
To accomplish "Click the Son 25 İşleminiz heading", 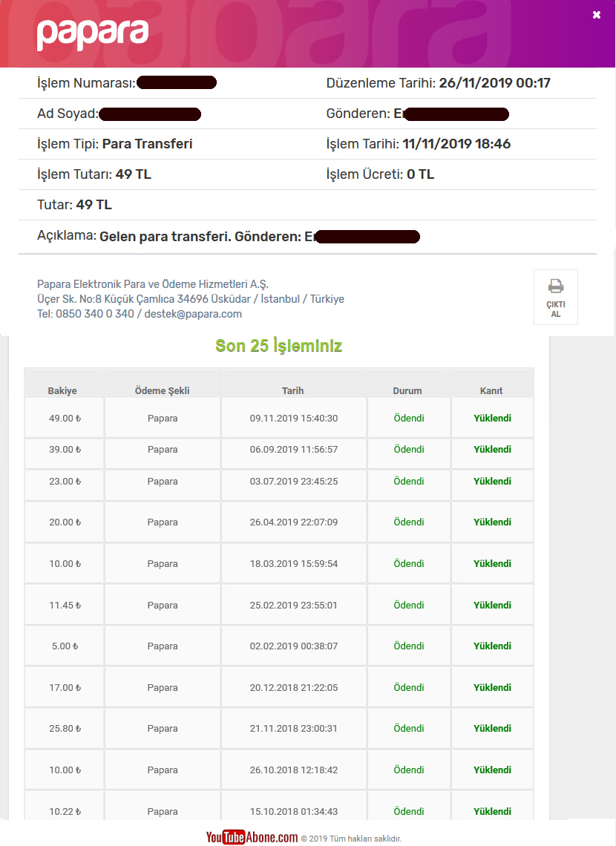I will (x=278, y=346).
